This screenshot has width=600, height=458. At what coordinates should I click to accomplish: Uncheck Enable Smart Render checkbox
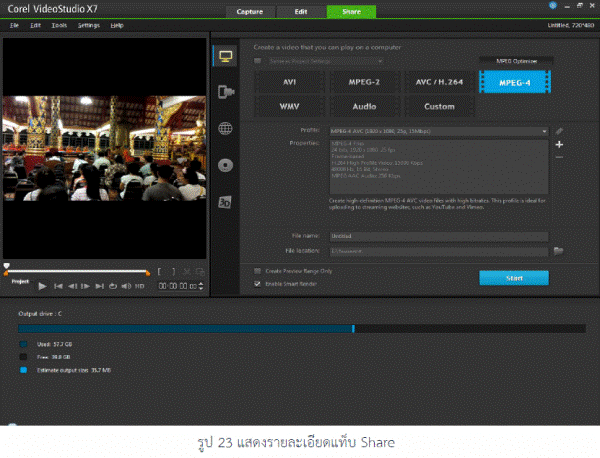point(258,284)
